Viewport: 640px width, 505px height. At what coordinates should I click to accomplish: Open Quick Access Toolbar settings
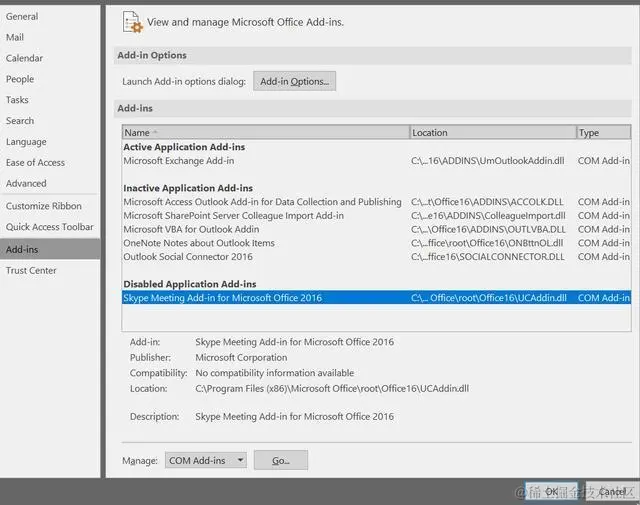coord(49,227)
